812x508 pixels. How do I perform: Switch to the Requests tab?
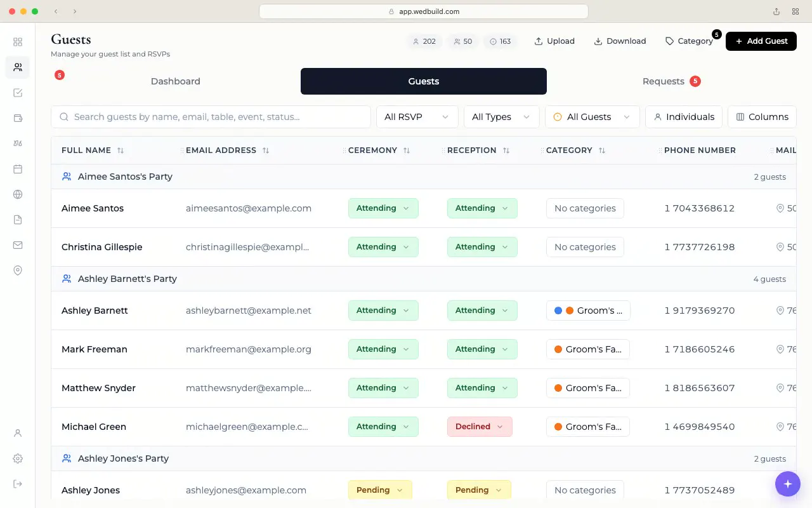pyautogui.click(x=671, y=81)
